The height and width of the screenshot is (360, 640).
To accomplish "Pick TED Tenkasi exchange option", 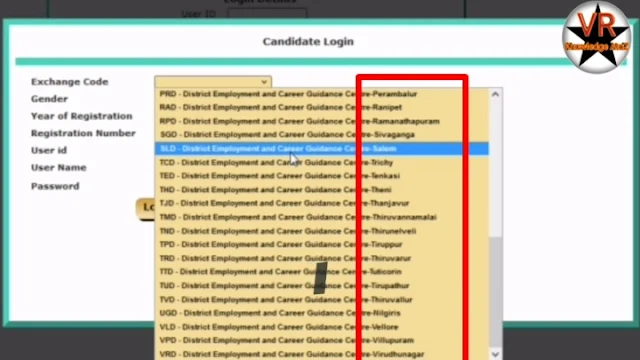I will 322,176.
